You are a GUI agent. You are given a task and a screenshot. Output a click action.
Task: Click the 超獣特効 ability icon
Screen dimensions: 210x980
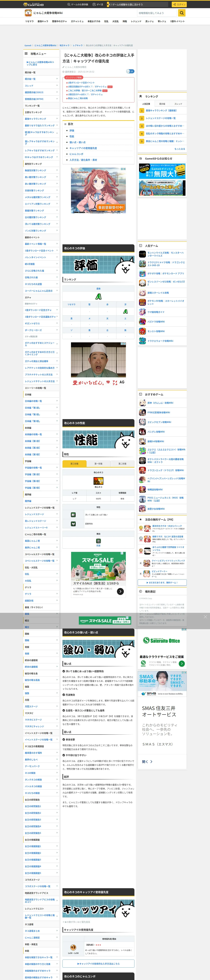[x=73, y=523]
